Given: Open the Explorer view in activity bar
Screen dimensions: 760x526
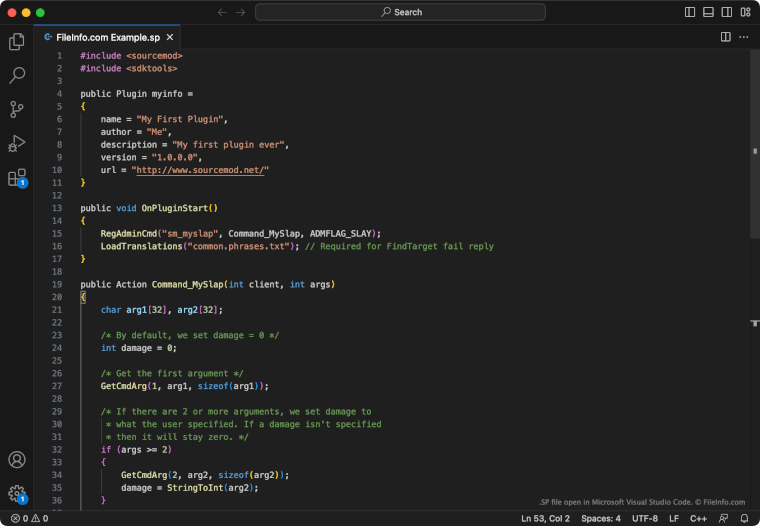Looking at the screenshot, I should pyautogui.click(x=17, y=42).
